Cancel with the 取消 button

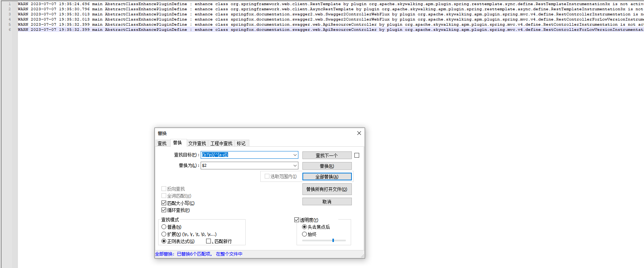(x=327, y=202)
